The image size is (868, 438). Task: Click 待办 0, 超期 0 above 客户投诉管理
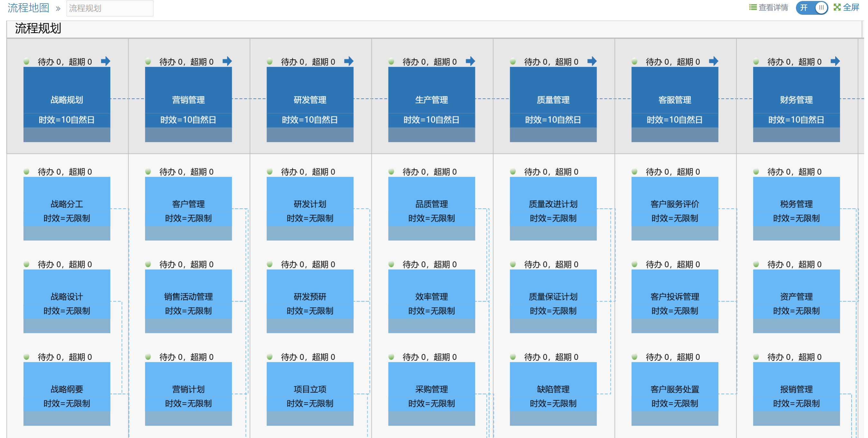click(x=673, y=264)
